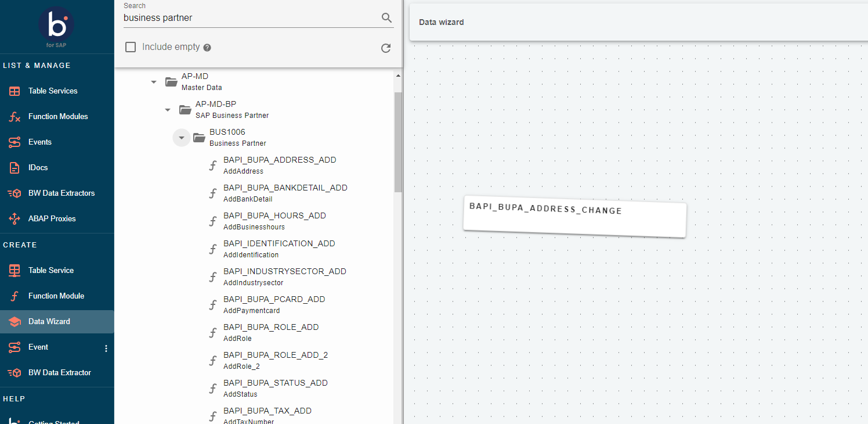Click the app logo for SAP
The width and height of the screenshot is (868, 424).
coord(56,26)
